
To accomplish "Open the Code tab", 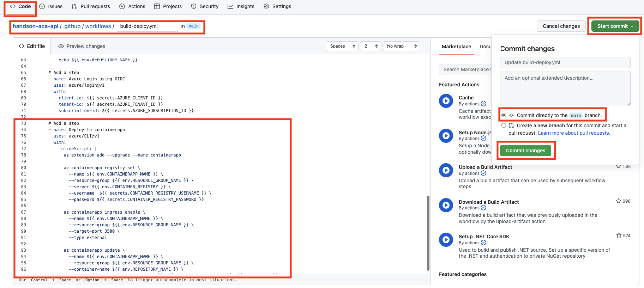I will tap(20, 6).
